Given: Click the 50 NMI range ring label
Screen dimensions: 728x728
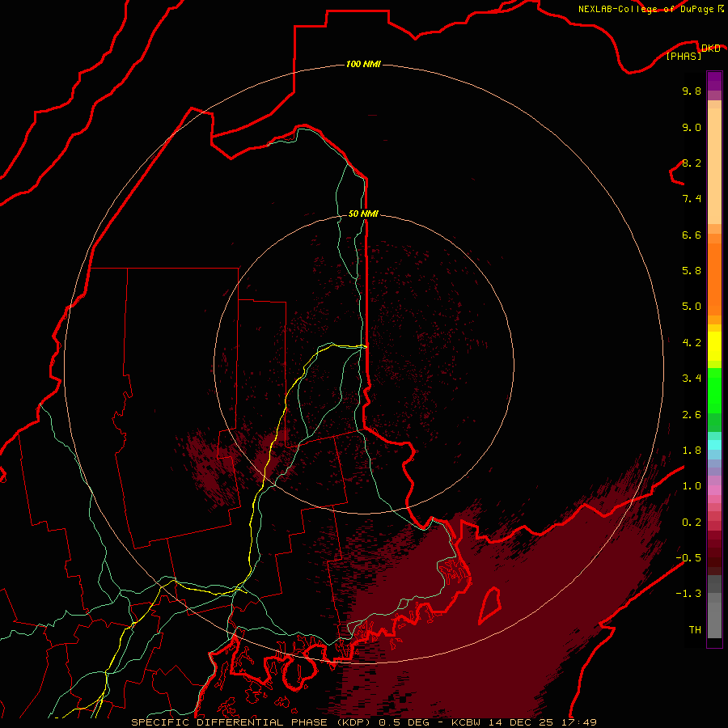Looking at the screenshot, I should (x=363, y=214).
